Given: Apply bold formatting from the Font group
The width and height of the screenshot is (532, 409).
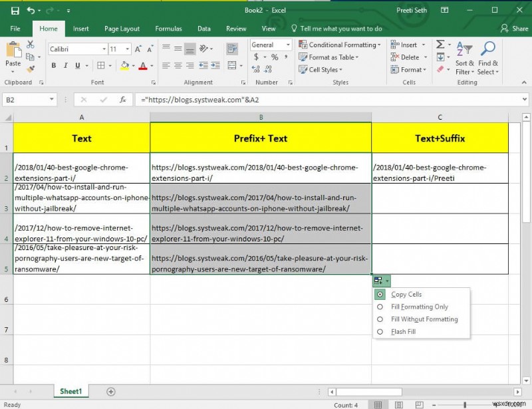Looking at the screenshot, I should tap(53, 65).
